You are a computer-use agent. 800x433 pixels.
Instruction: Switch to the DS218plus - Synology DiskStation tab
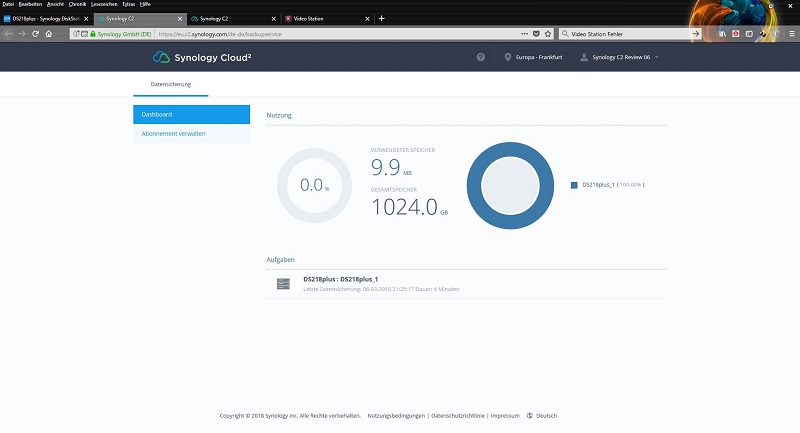[45, 19]
